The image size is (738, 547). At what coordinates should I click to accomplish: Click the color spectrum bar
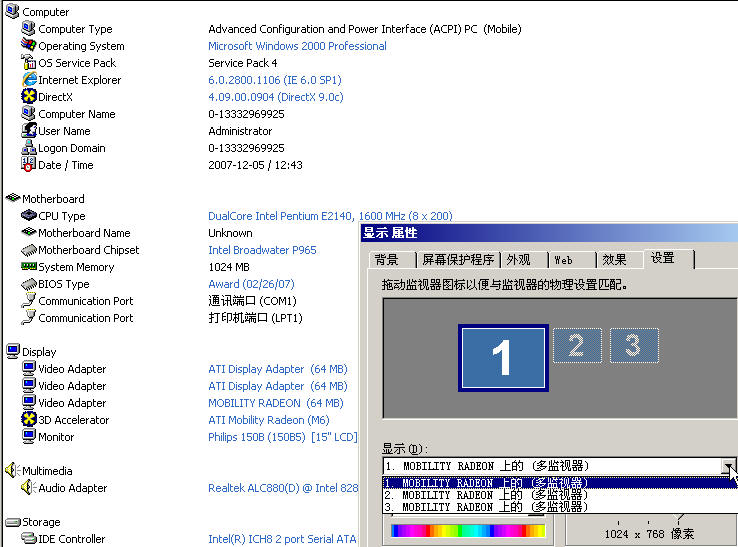click(x=468, y=531)
